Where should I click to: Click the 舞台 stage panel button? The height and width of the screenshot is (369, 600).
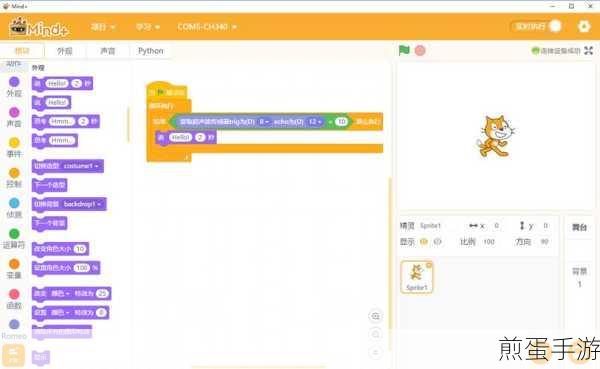[x=579, y=227]
